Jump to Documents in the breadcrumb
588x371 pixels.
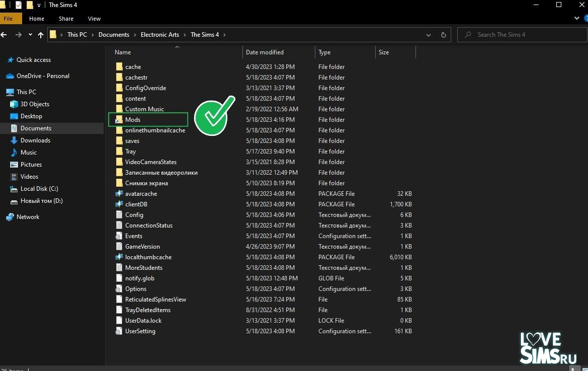[114, 35]
